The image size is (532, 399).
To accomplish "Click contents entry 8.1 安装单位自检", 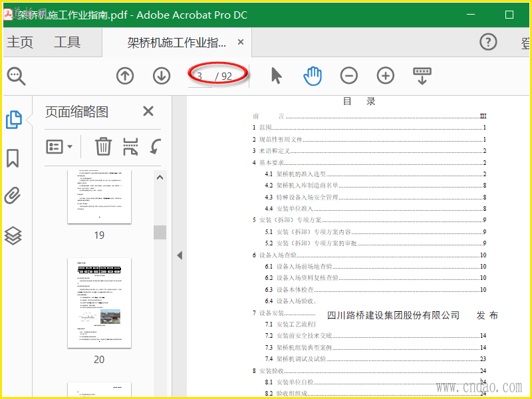I will (x=376, y=382).
